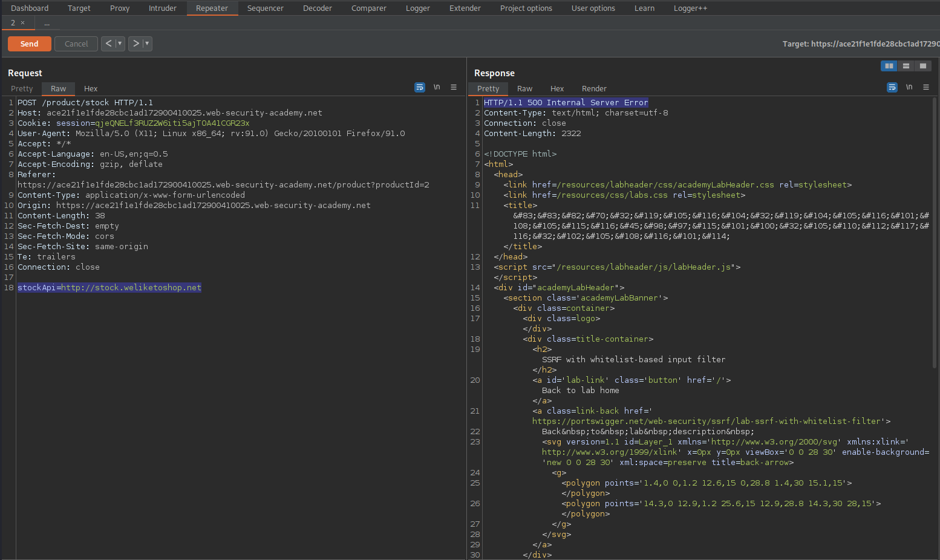Cancel the pending request
Screen dimensions: 940x560
click(76, 44)
